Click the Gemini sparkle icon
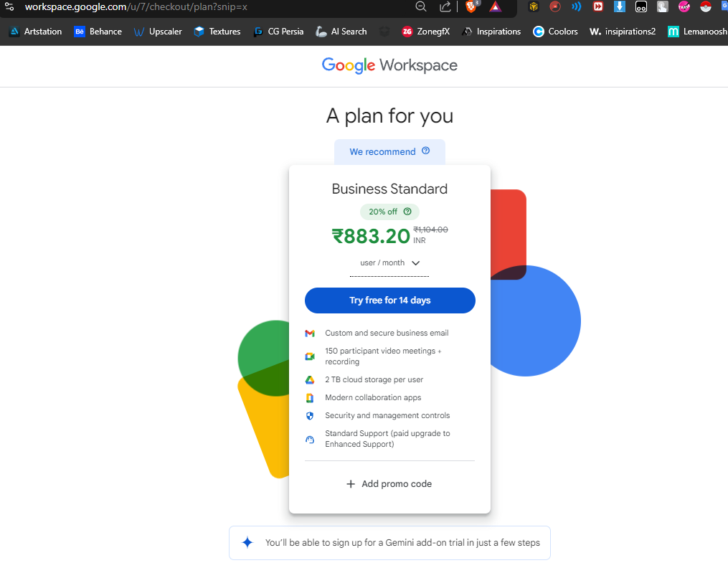Screen dimensions: 728x568 247,542
